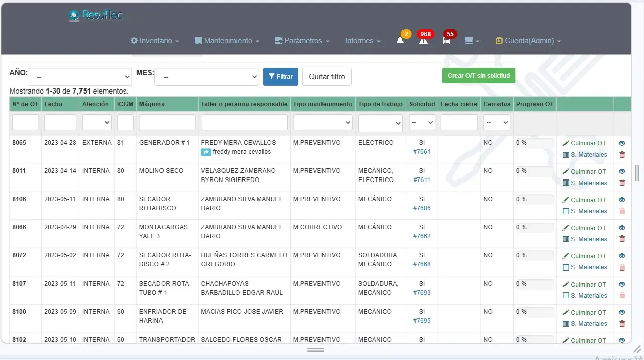Expand the AÑO year dropdown

(80, 77)
